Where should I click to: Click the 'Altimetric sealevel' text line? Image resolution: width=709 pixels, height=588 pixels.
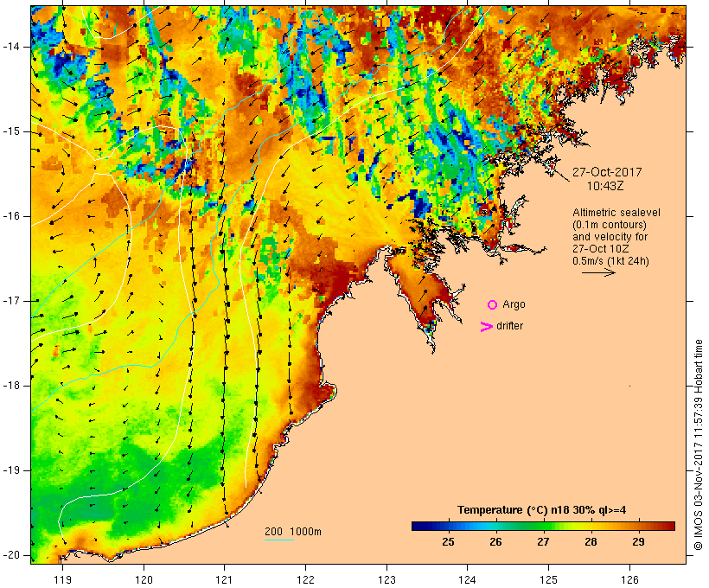616,213
